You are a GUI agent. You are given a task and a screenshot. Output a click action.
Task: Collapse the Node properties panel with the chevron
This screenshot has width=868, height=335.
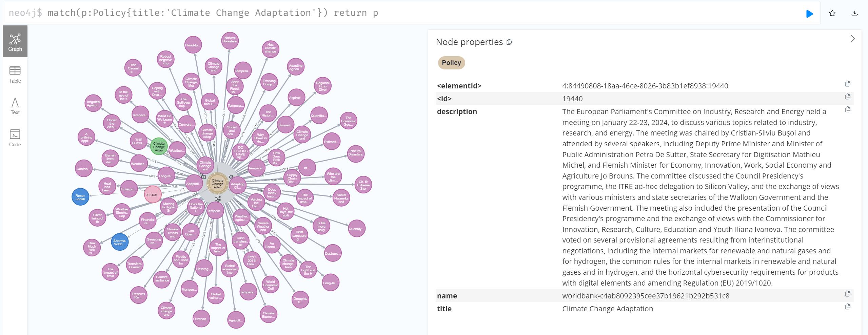pyautogui.click(x=853, y=39)
